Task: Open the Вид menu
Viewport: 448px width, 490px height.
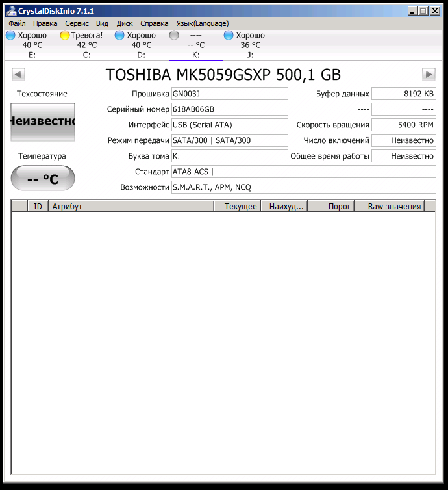Action: tap(102, 23)
